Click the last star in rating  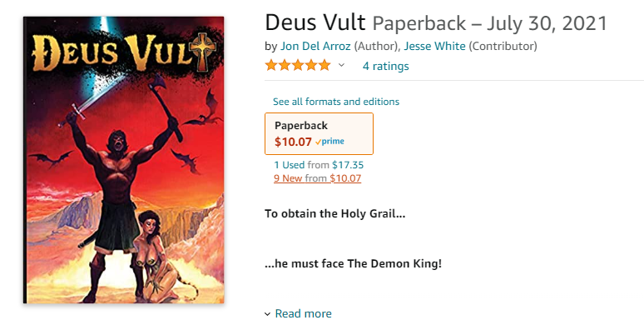pyautogui.click(x=324, y=65)
